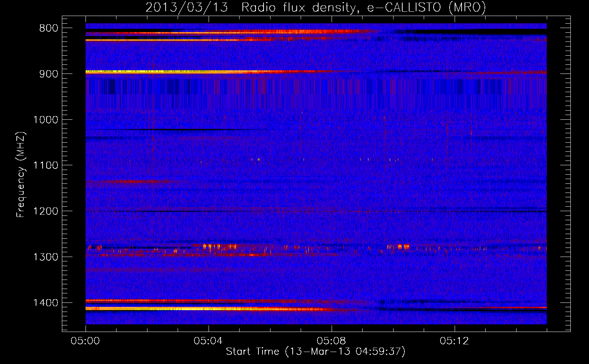Click the 800 frequency tick label
This screenshot has height=364, width=589.
[48, 28]
